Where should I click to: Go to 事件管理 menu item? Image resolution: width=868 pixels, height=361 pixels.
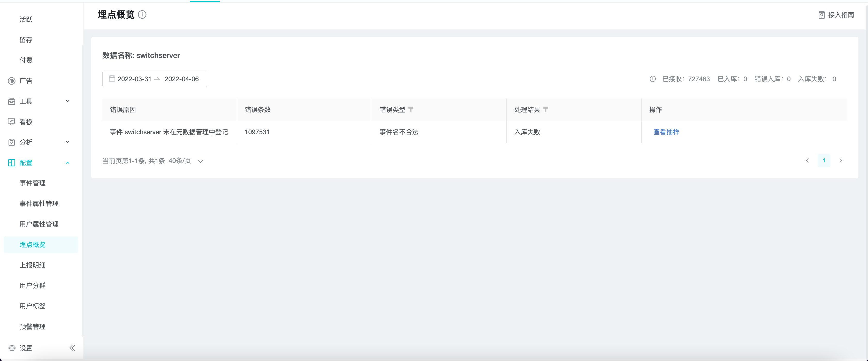pos(32,183)
